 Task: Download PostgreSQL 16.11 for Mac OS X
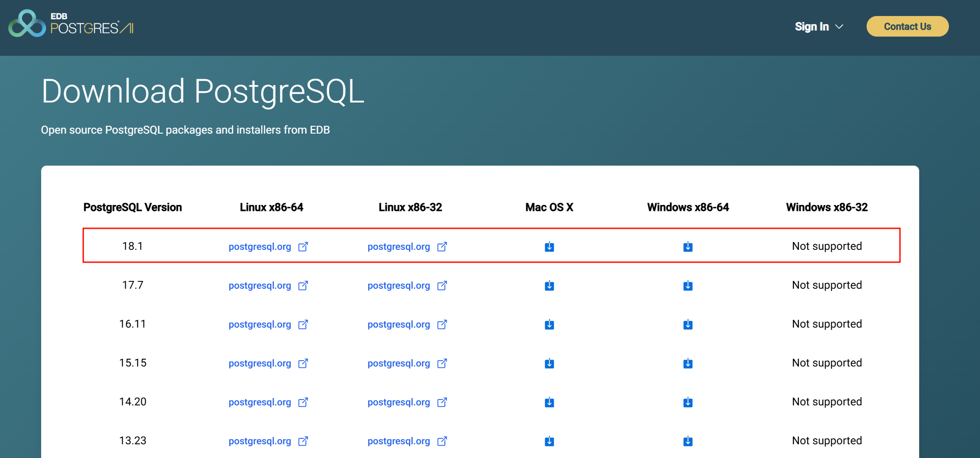pos(549,325)
